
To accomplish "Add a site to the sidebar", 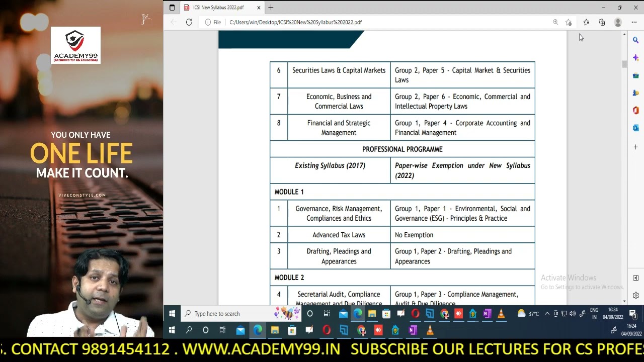I will 636,147.
